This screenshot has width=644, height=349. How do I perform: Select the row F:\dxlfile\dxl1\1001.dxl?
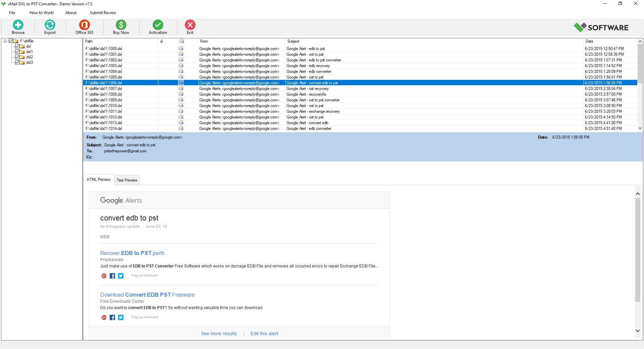pos(360,54)
